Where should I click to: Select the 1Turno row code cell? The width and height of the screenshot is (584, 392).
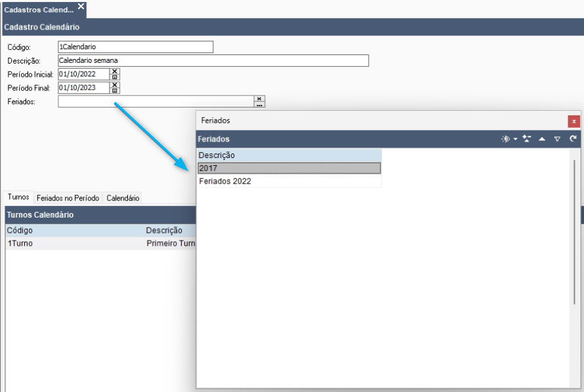(x=75, y=243)
